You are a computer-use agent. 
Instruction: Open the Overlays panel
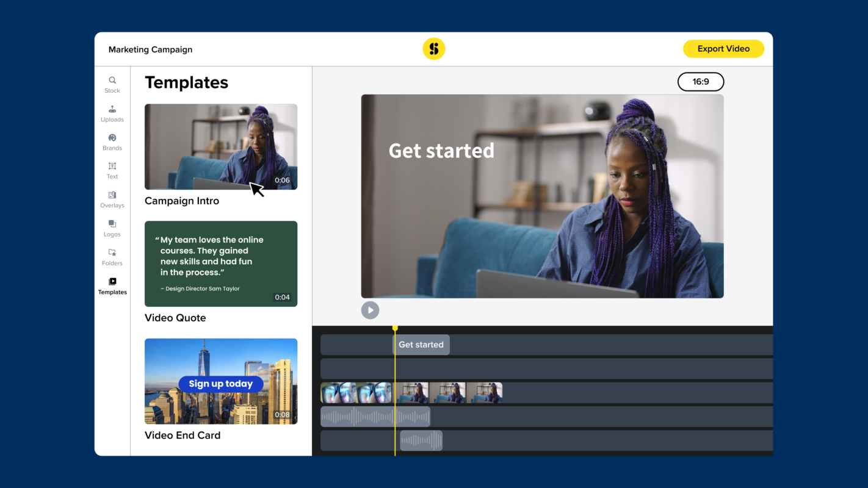point(112,199)
